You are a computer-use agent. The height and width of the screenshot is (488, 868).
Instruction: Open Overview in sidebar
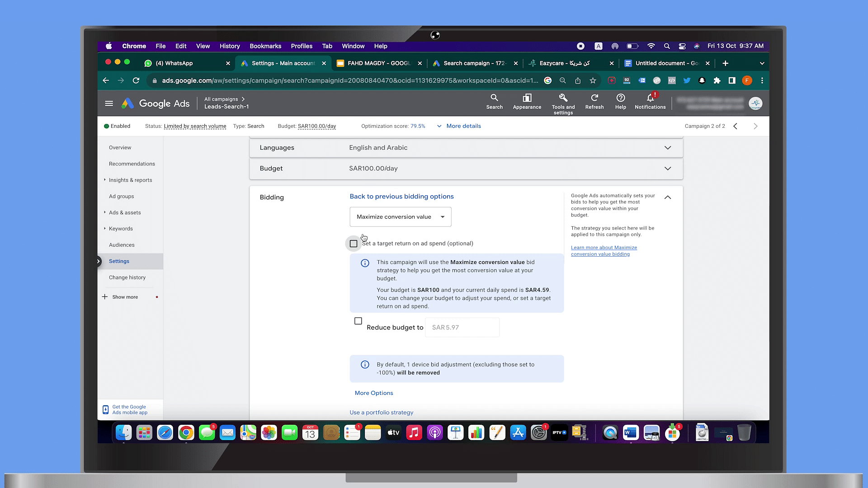click(x=120, y=148)
